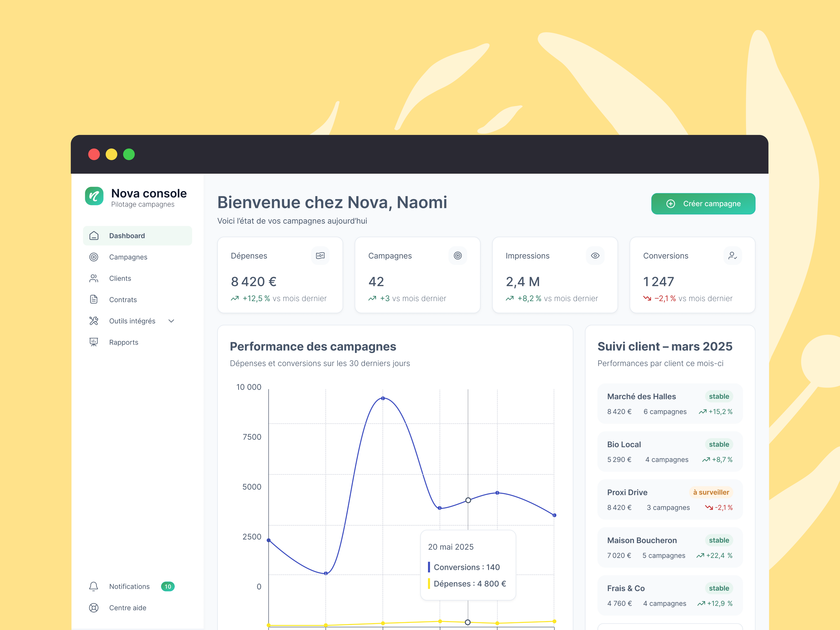840x630 pixels.
Task: Click the green notification count badge 10
Action: click(x=168, y=586)
